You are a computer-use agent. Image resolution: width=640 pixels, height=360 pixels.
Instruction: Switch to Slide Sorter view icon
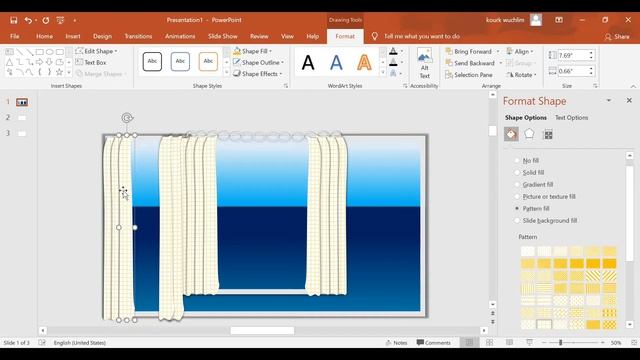[x=489, y=343]
